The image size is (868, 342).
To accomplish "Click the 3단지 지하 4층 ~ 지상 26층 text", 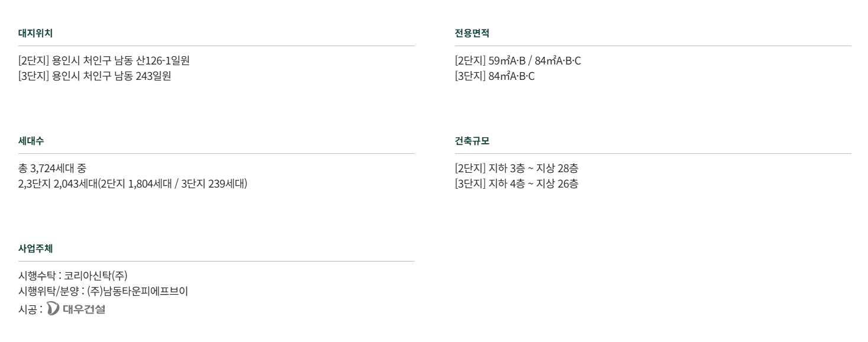I will 517,183.
